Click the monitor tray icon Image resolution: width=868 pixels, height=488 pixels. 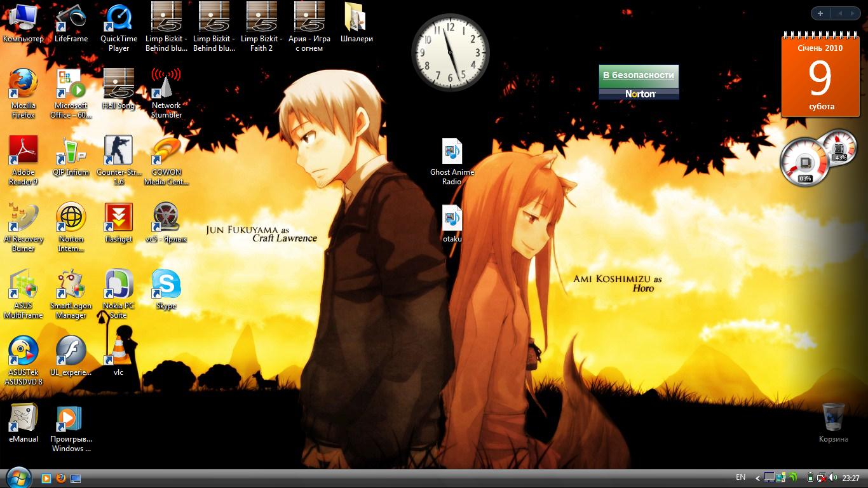pyautogui.click(x=769, y=478)
